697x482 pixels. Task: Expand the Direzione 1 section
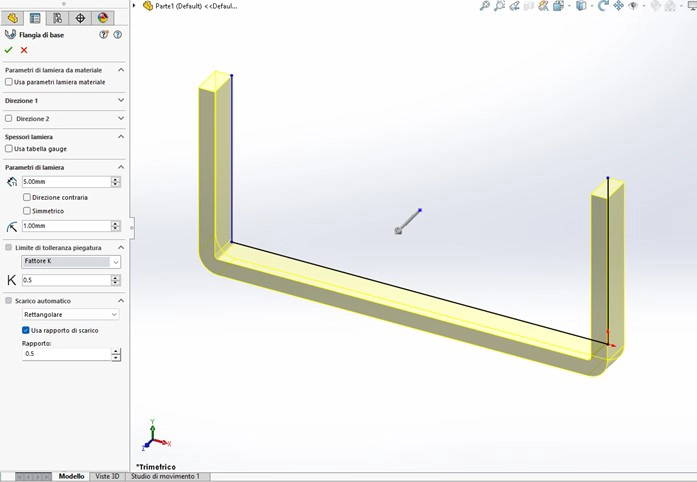point(121,101)
